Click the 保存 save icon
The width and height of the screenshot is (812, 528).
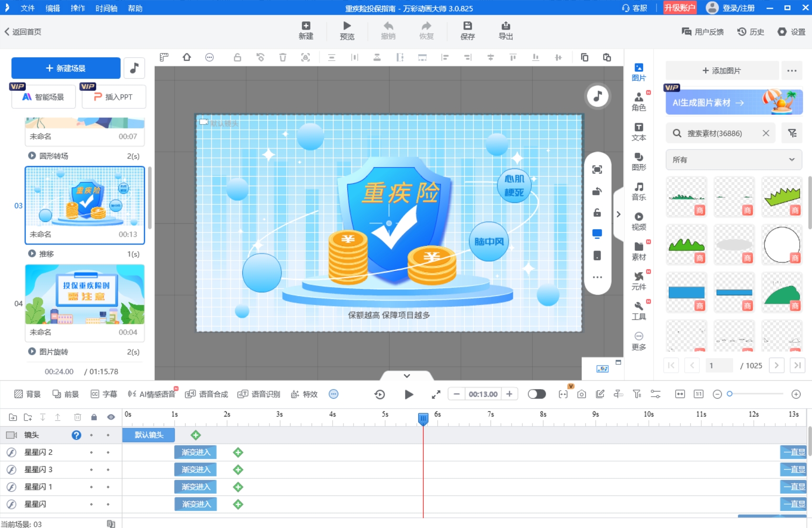[468, 31]
